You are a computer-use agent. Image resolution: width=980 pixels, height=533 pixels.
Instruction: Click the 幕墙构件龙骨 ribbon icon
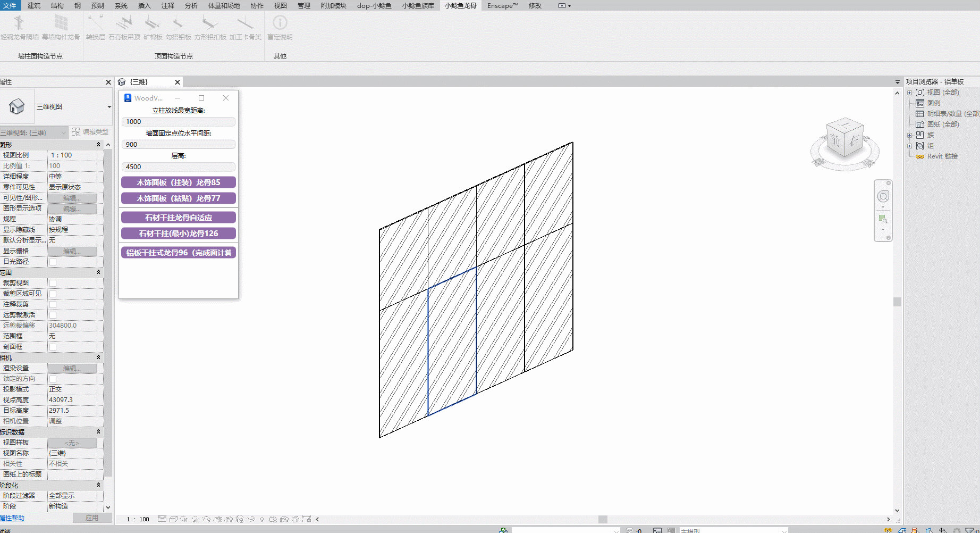(61, 24)
